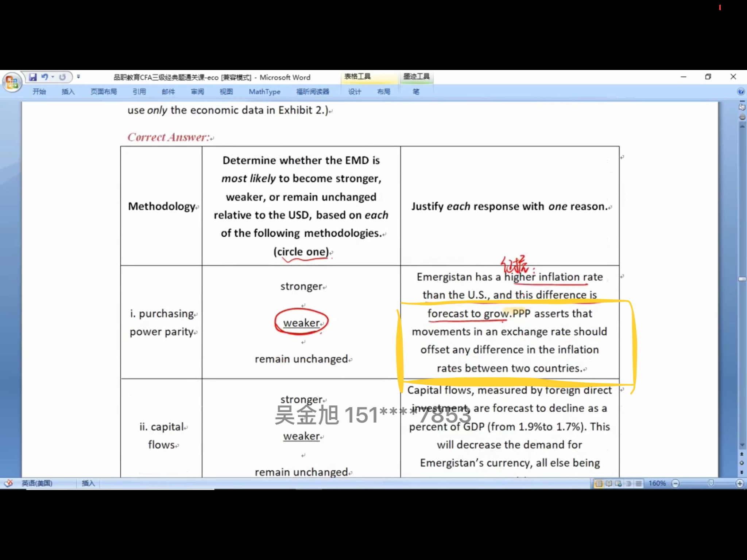Click the Next Page browse button
The height and width of the screenshot is (560, 747).
742,472
